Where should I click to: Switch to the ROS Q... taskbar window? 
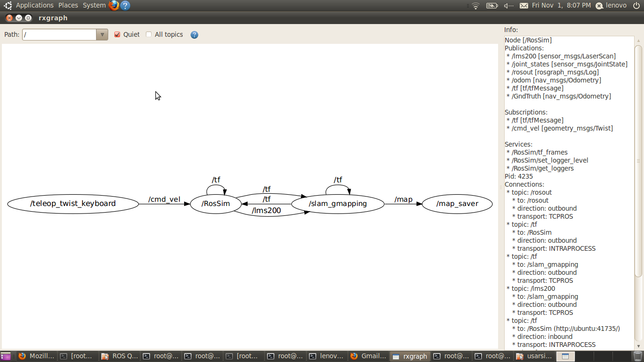coord(120,356)
